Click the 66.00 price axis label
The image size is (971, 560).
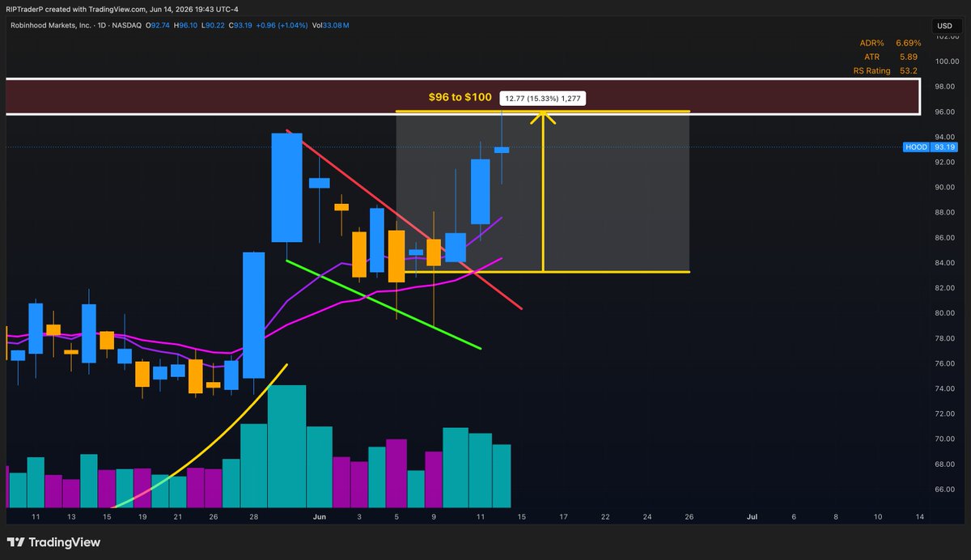tap(947, 490)
